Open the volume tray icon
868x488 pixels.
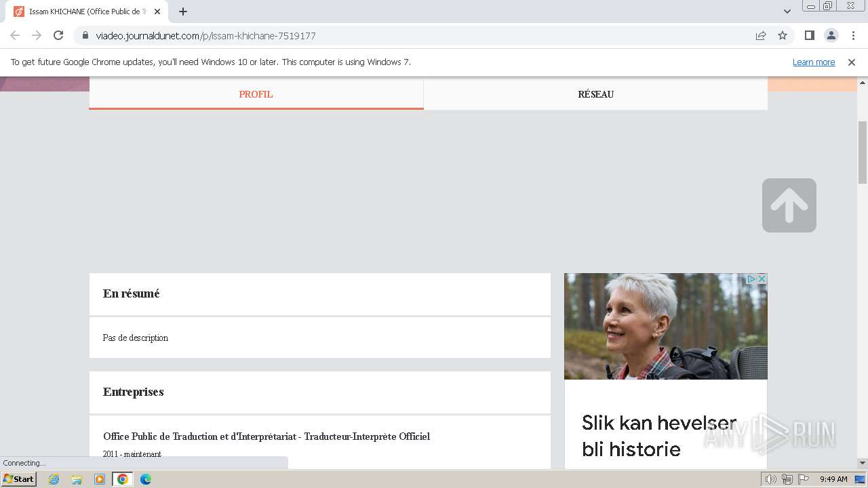click(770, 479)
